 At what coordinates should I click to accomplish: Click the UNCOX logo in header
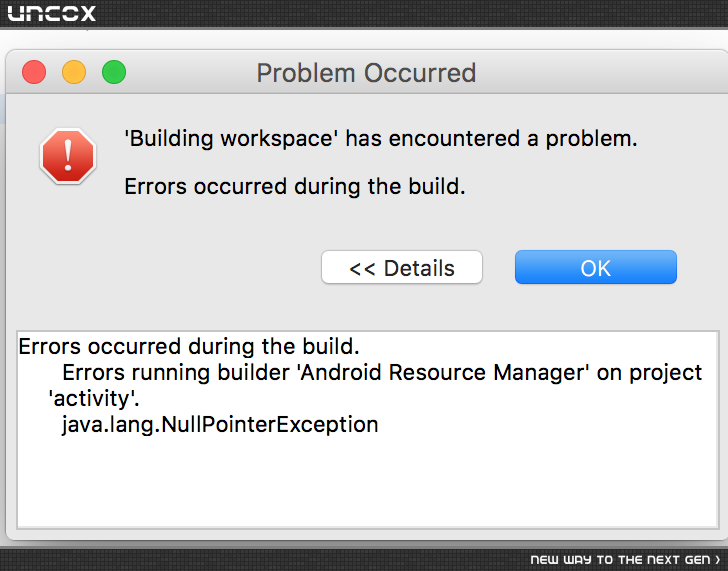click(52, 13)
